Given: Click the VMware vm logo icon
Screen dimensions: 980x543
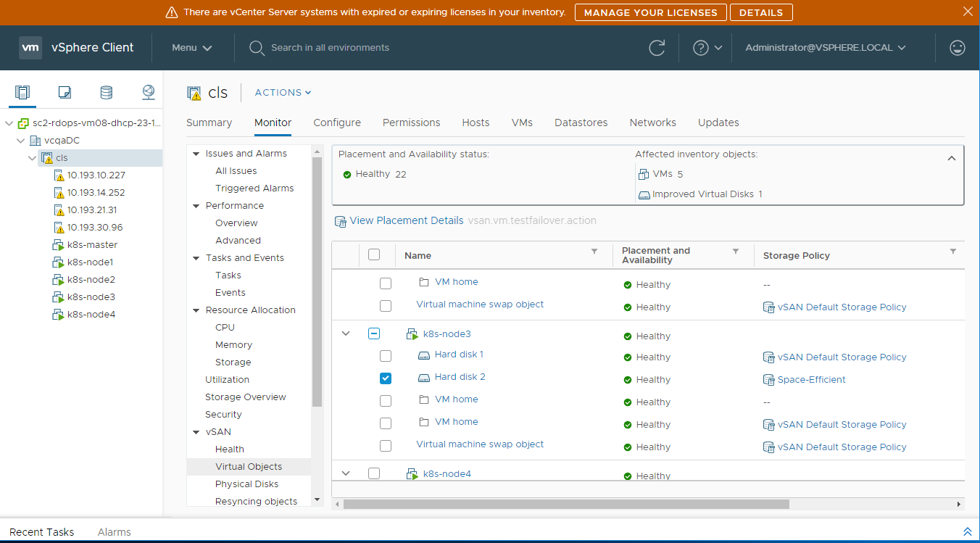Looking at the screenshot, I should [x=30, y=48].
